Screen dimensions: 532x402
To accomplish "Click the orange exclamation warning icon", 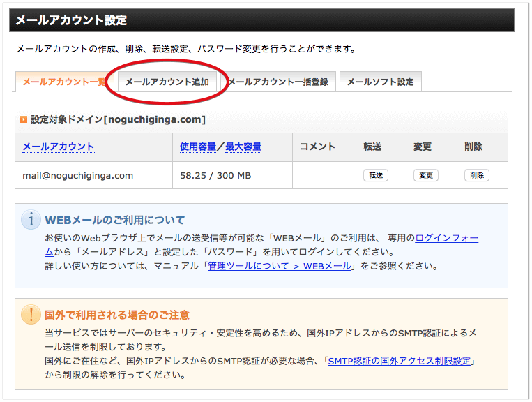I will pos(31,314).
